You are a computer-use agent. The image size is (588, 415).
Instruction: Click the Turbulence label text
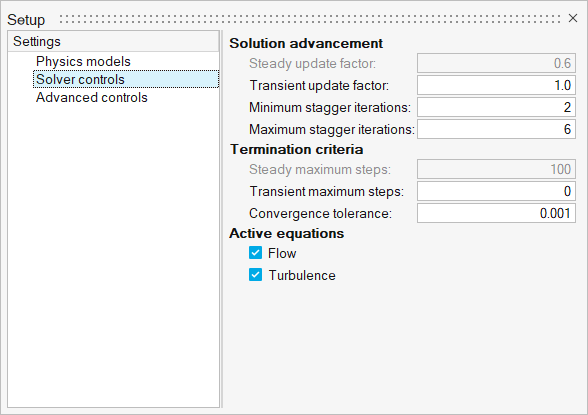tap(302, 276)
